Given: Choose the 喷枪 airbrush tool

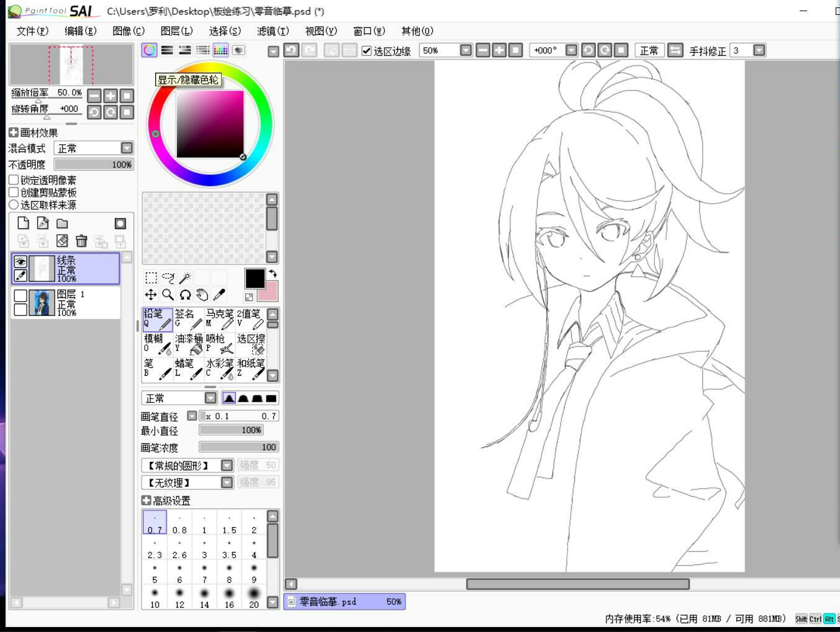Looking at the screenshot, I should pos(220,344).
